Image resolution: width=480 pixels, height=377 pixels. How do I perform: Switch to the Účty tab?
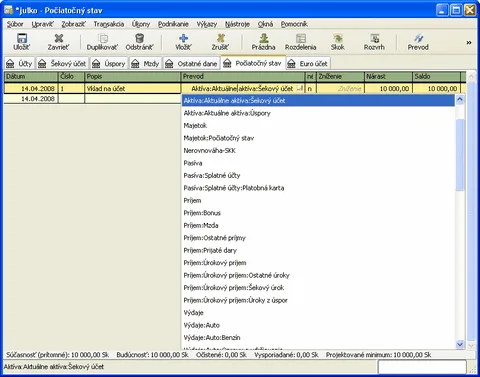[x=20, y=63]
